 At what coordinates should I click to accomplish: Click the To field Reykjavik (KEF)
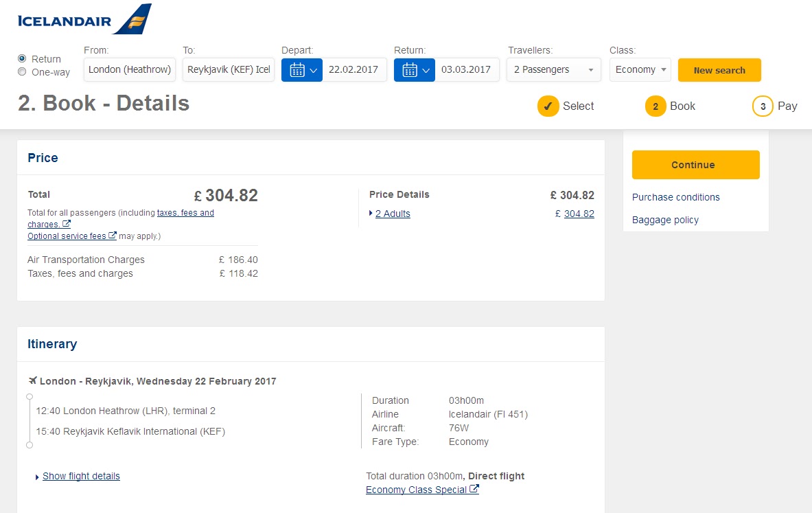point(229,70)
